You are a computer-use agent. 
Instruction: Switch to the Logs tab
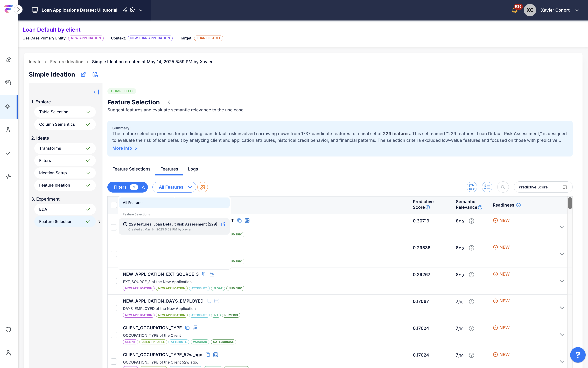193,169
